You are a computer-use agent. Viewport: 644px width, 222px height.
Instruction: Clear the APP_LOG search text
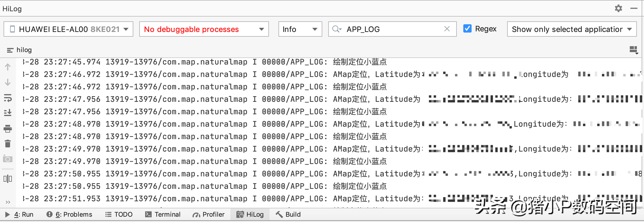(x=447, y=29)
